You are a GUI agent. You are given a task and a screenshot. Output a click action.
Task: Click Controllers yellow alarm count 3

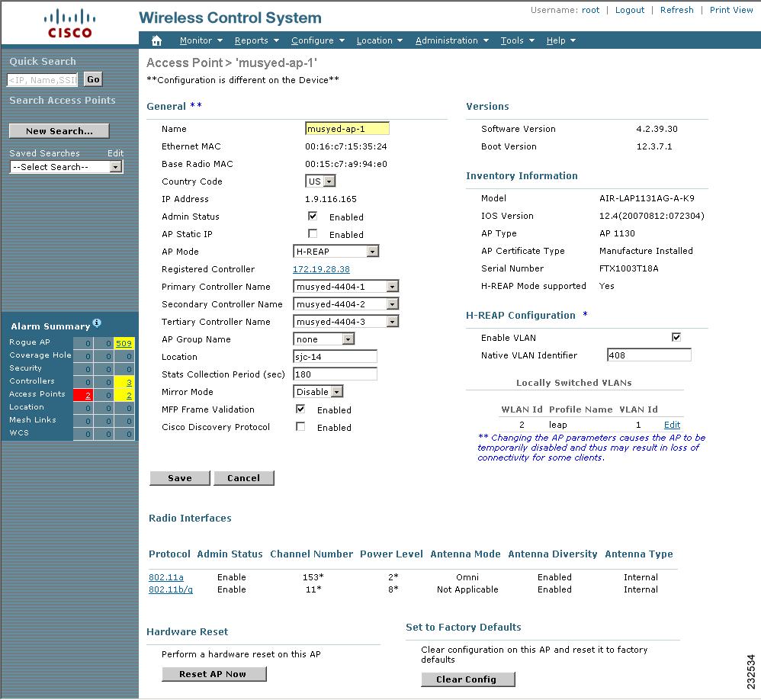click(x=129, y=382)
